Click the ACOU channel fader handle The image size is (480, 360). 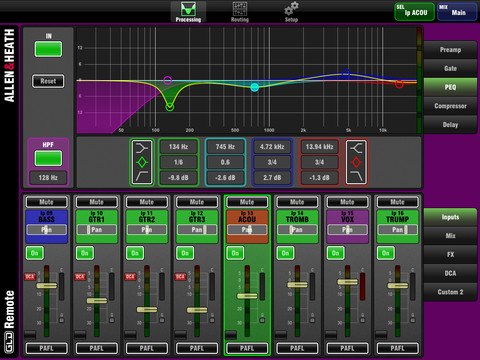247,296
